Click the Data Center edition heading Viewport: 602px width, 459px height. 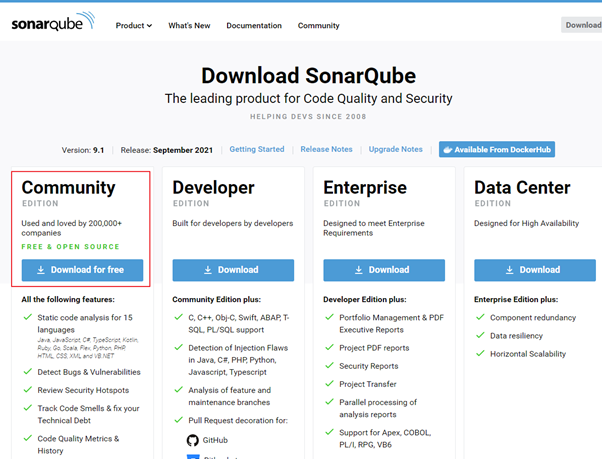point(522,188)
